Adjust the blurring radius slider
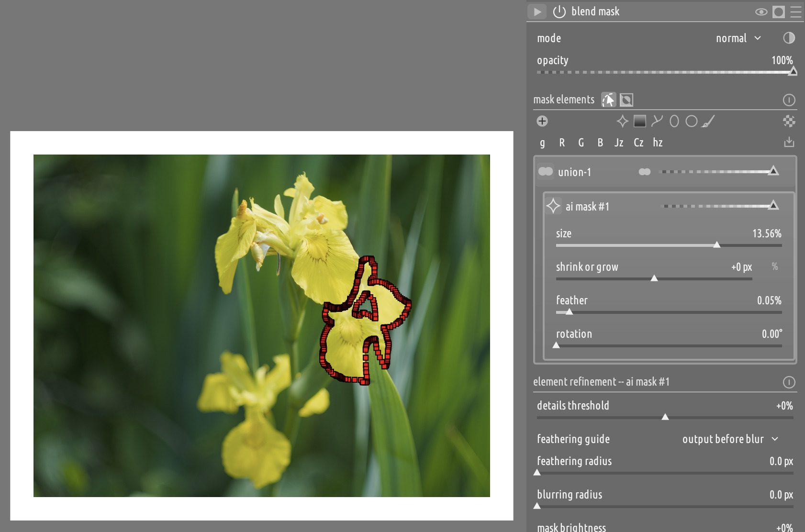The height and width of the screenshot is (532, 805). (x=665, y=506)
